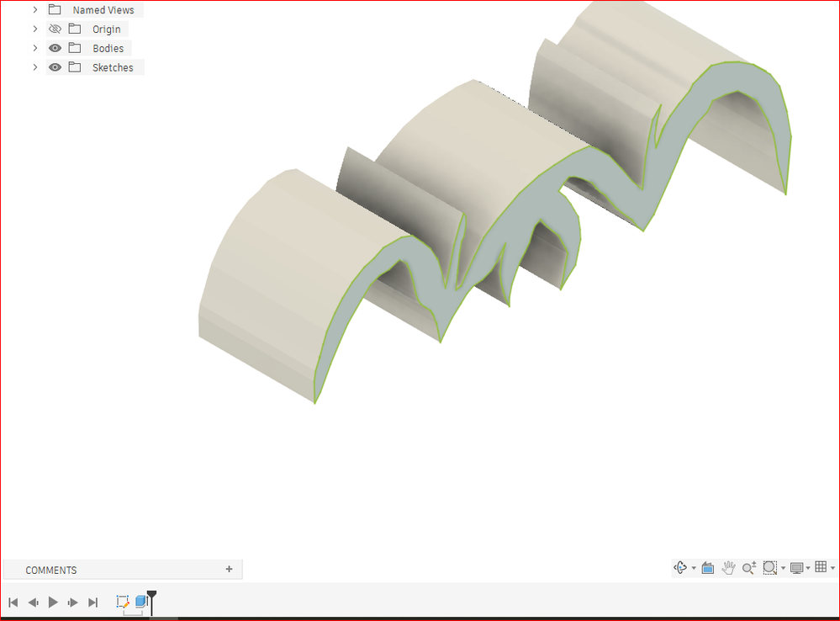Open Grid and Snaps settings icon
Screen dimensions: 840x621
click(x=821, y=567)
